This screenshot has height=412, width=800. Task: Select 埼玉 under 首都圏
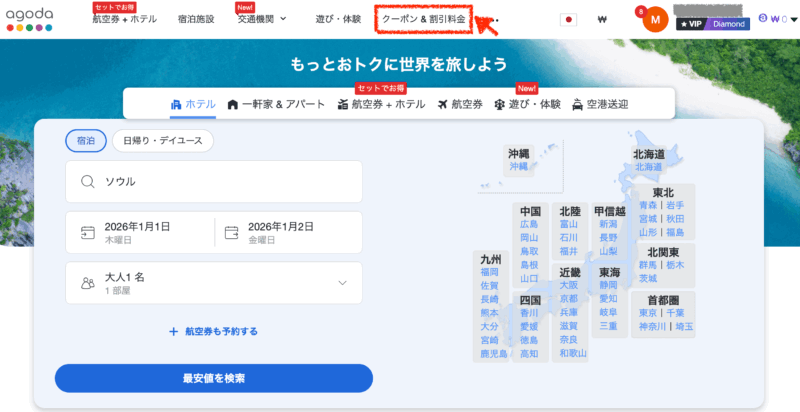coord(684,326)
